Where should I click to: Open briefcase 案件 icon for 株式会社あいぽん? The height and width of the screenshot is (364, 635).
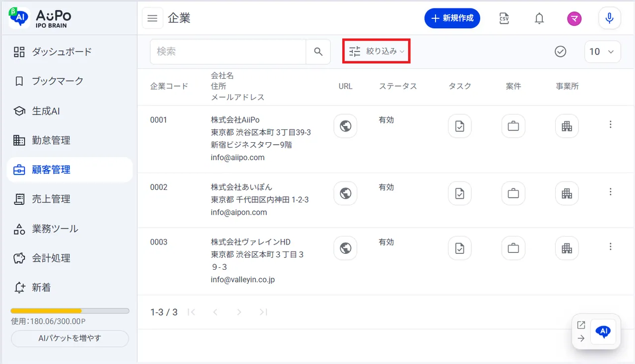tap(513, 193)
